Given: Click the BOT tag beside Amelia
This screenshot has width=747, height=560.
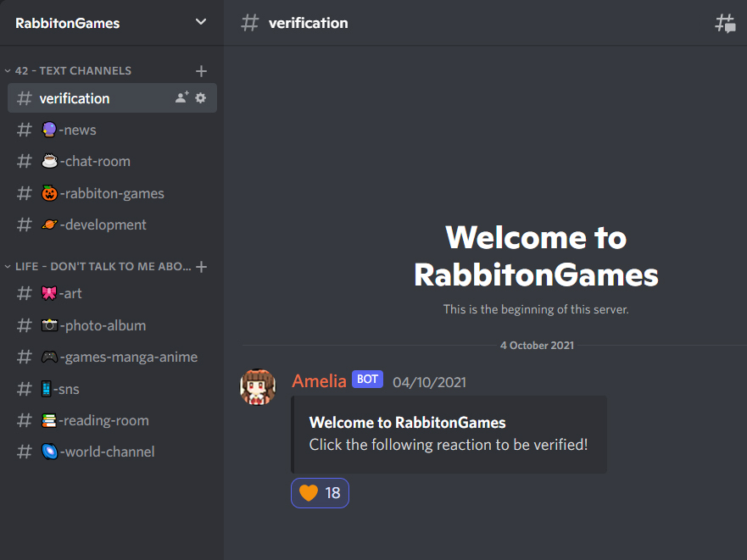Looking at the screenshot, I should (367, 380).
